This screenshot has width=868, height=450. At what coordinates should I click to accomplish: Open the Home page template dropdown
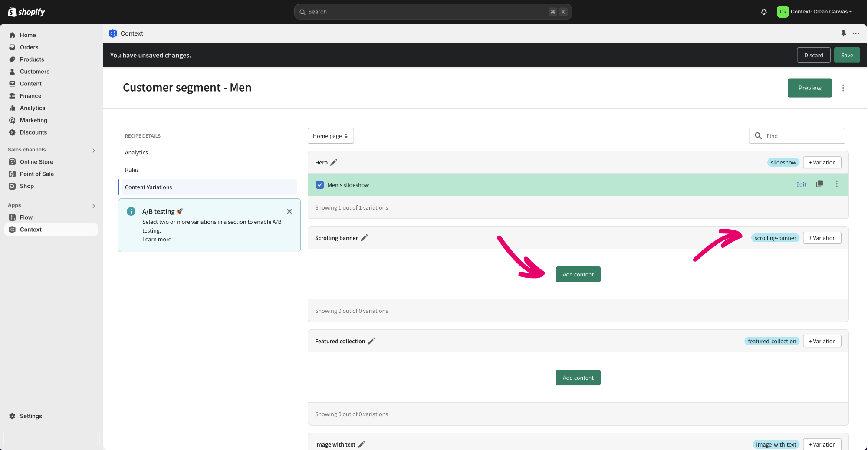330,136
